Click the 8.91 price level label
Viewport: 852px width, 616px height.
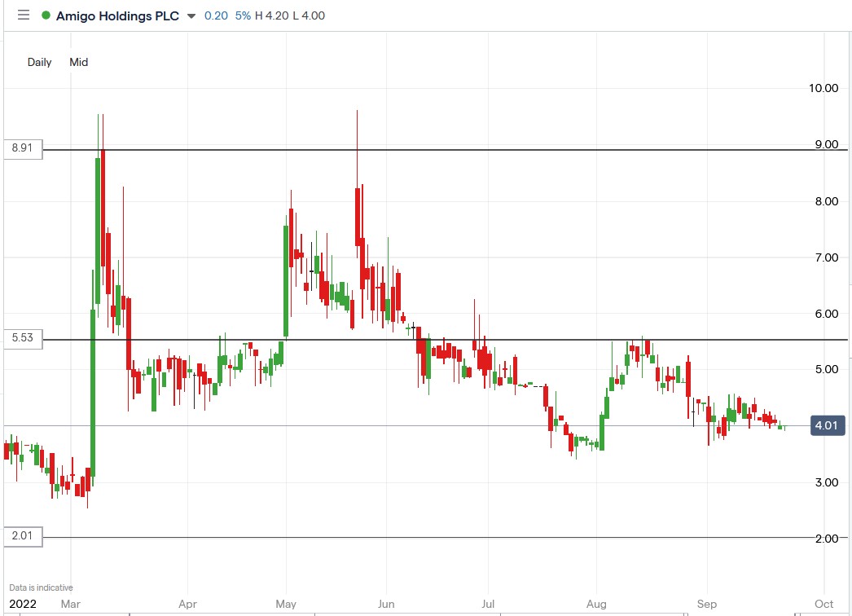[x=22, y=149]
